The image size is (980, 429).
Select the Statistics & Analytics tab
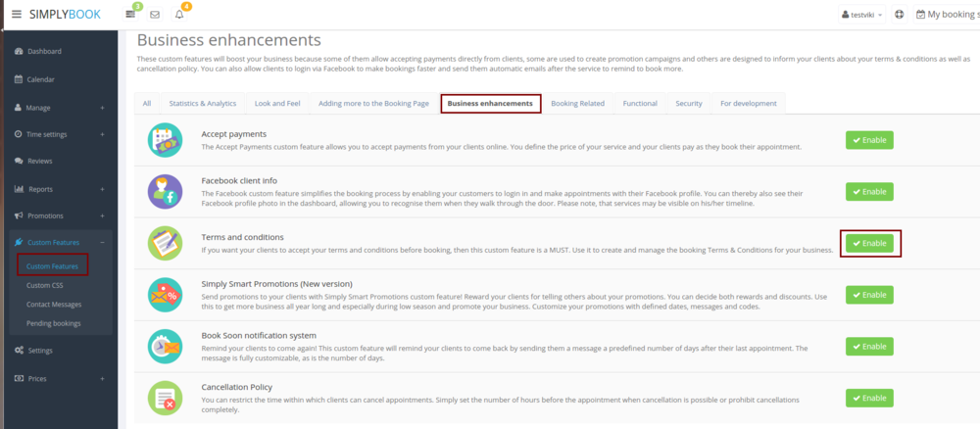(202, 103)
